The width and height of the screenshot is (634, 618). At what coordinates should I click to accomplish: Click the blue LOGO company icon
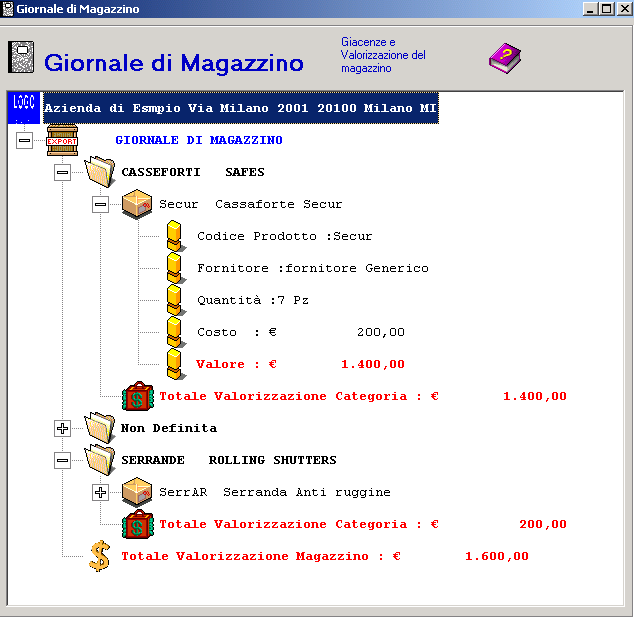pos(24,108)
